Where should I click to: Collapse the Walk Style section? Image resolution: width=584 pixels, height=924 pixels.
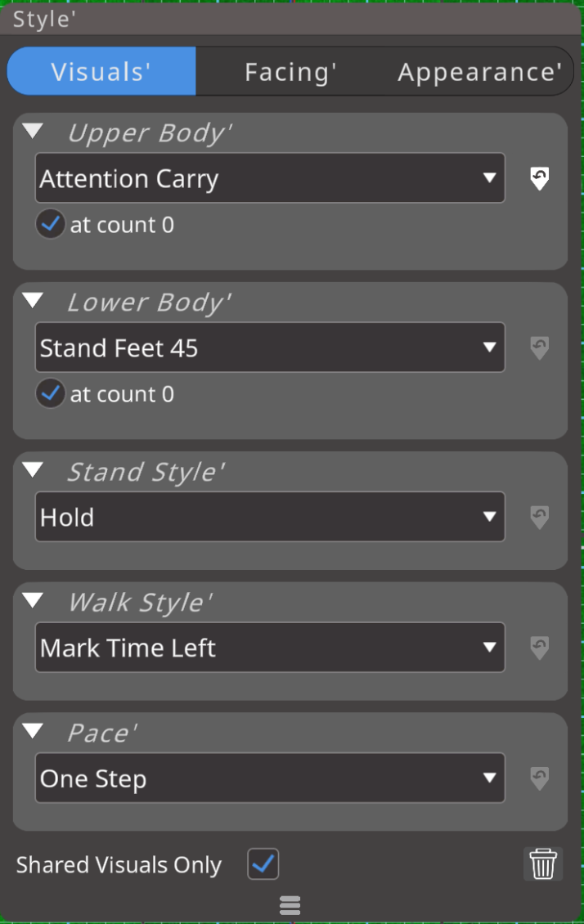pos(33,601)
